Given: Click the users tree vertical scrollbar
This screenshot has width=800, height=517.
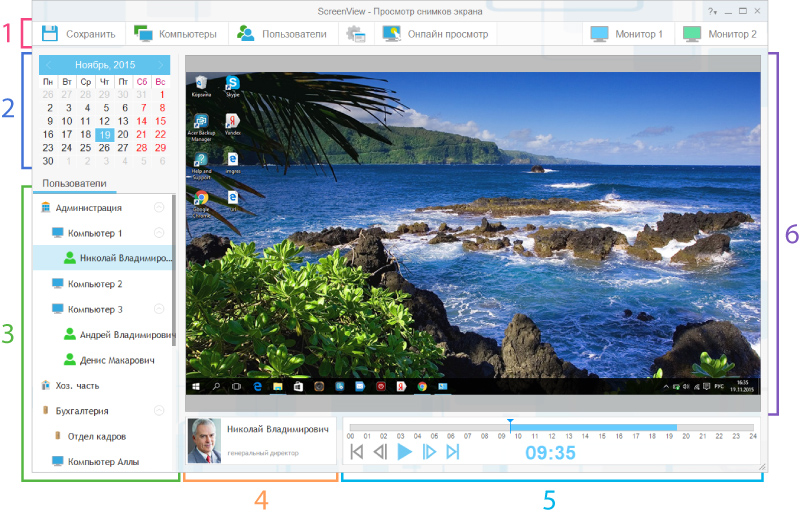Looking at the screenshot, I should click(174, 270).
